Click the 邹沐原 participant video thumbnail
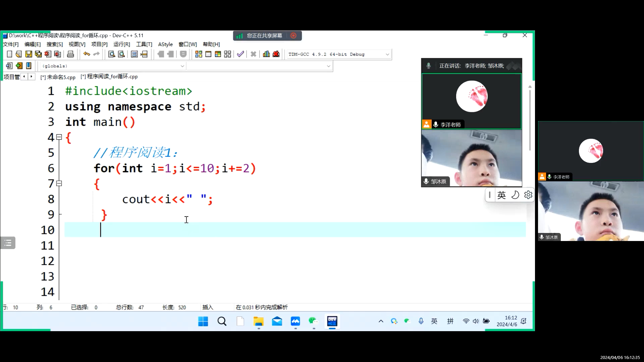Screen dimensions: 644x362 pos(471,158)
